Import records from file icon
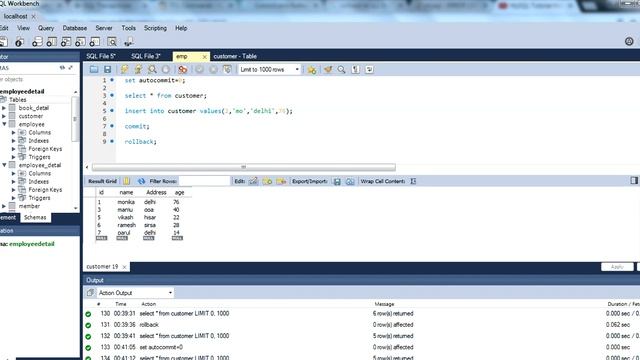Screen dimensions: 640x360 (350, 181)
